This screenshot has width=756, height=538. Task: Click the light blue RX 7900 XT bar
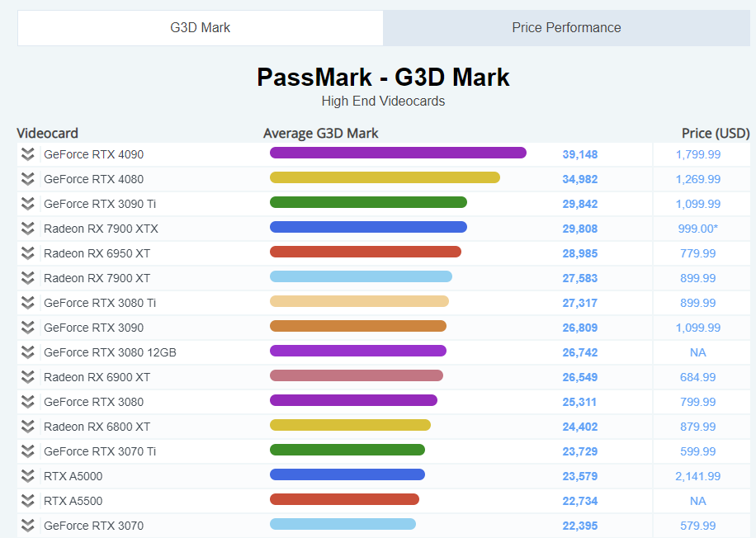coord(361,276)
